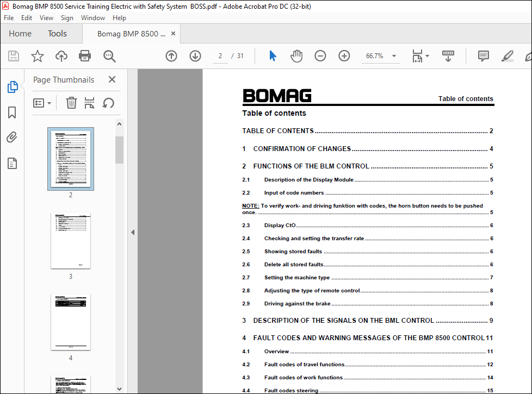Screen dimensions: 532x394
Task: Click the upload to cloud icon
Action: point(61,56)
